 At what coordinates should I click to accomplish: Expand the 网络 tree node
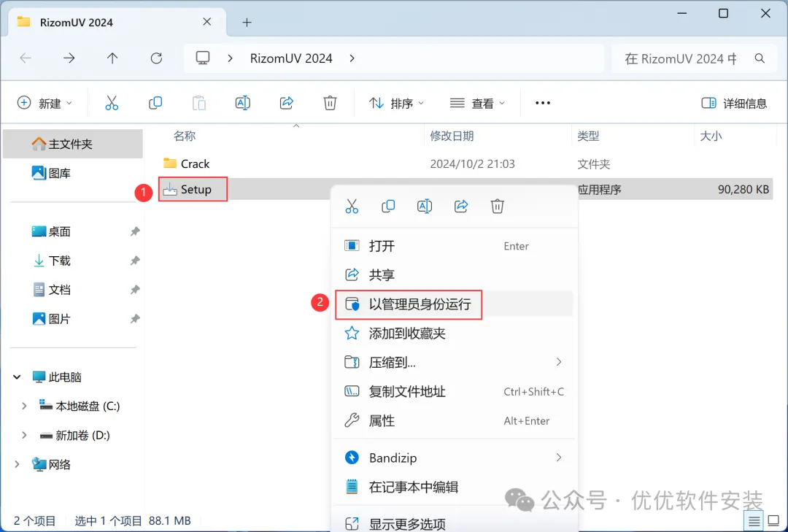point(17,464)
